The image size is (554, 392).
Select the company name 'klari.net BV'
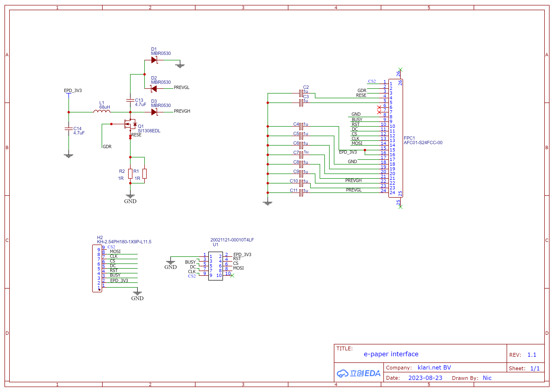pyautogui.click(x=434, y=368)
